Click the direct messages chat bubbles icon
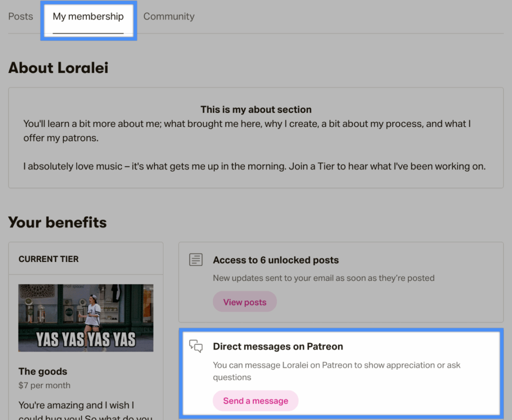 [x=196, y=346]
